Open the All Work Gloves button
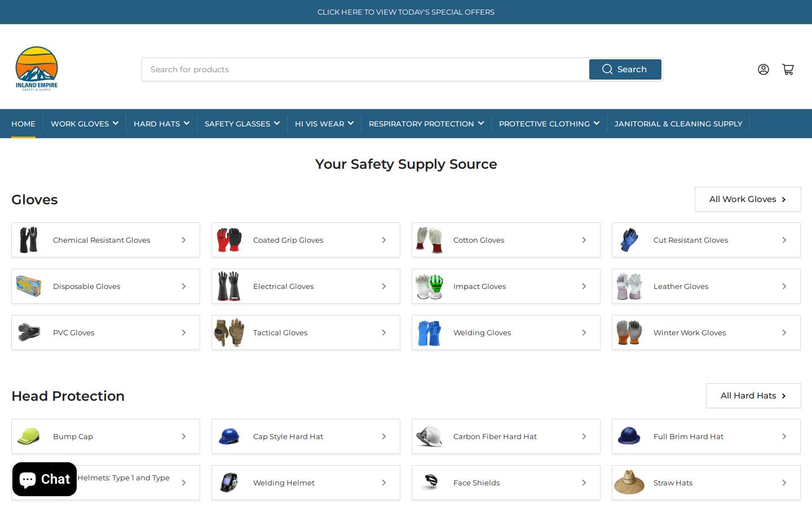Image resolution: width=812 pixels, height=508 pixels. [x=748, y=199]
